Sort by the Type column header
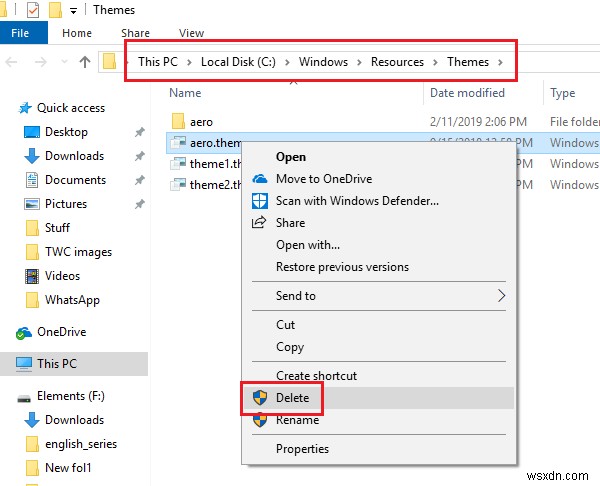The image size is (600, 486). point(562,93)
